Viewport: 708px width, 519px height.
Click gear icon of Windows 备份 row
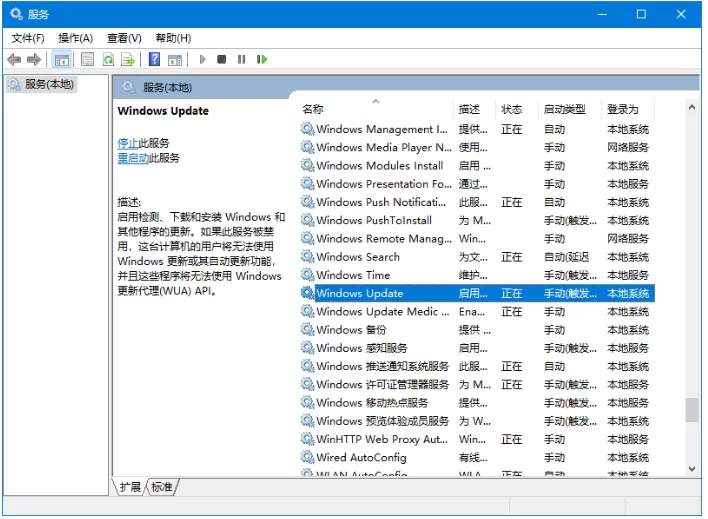point(307,330)
